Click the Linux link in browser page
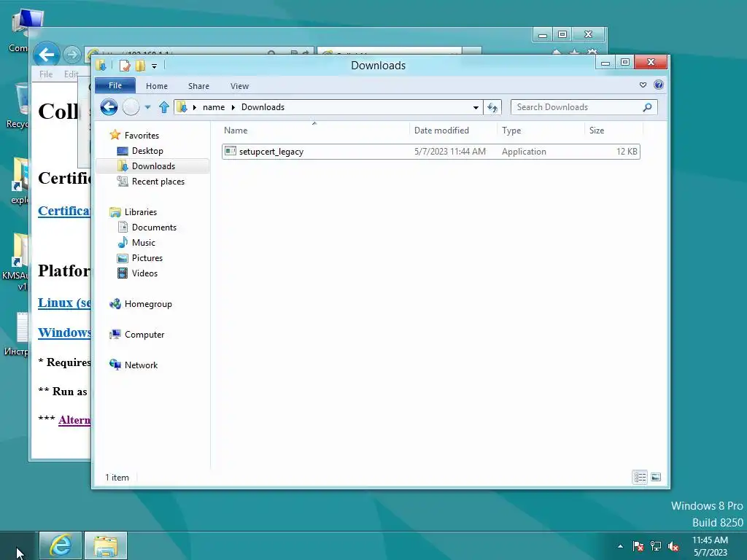The height and width of the screenshot is (560, 747). tap(64, 303)
